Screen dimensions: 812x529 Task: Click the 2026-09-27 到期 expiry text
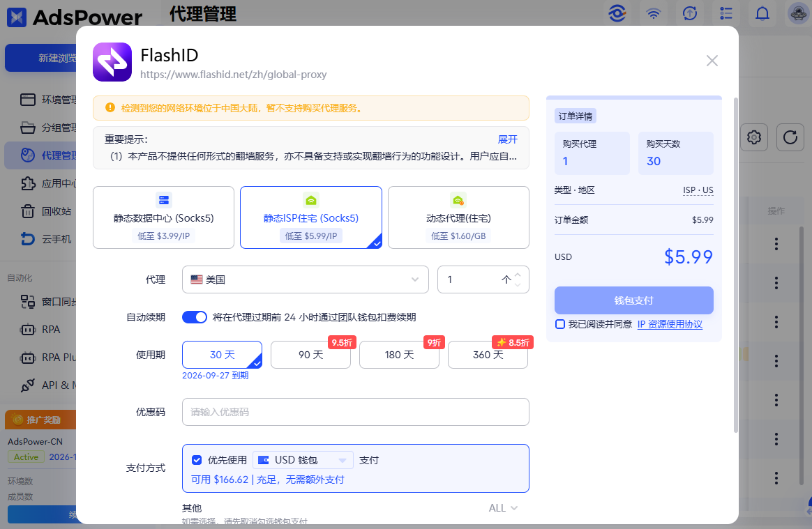[216, 376]
